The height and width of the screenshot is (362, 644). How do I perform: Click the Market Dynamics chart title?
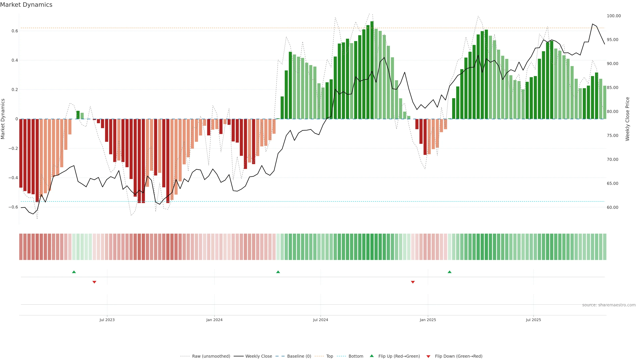click(26, 5)
